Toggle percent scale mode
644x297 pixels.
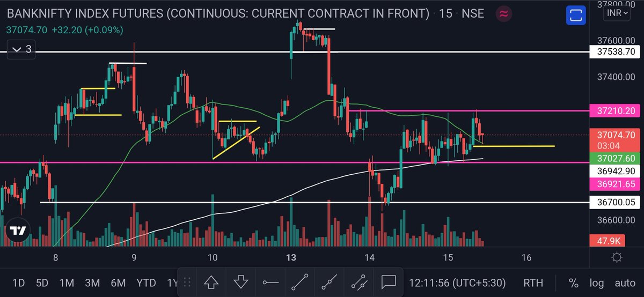pos(574,283)
